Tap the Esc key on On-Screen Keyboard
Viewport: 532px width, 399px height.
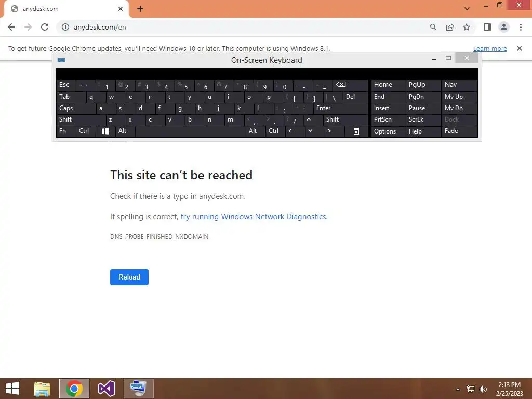coord(66,85)
